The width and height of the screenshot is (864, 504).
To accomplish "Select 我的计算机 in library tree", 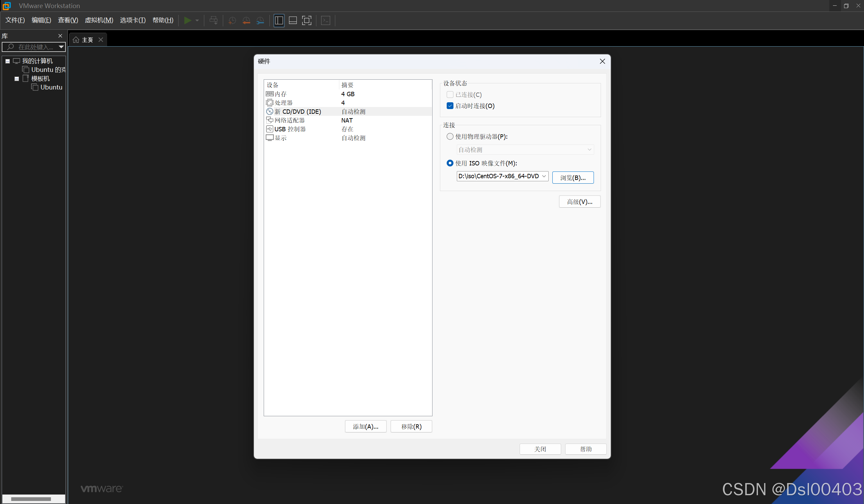I will pyautogui.click(x=37, y=61).
